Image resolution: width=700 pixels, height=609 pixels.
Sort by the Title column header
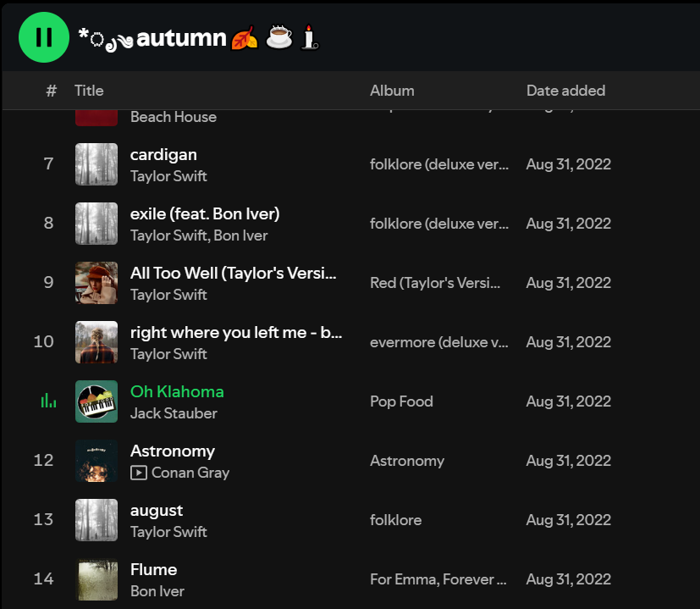tap(89, 91)
